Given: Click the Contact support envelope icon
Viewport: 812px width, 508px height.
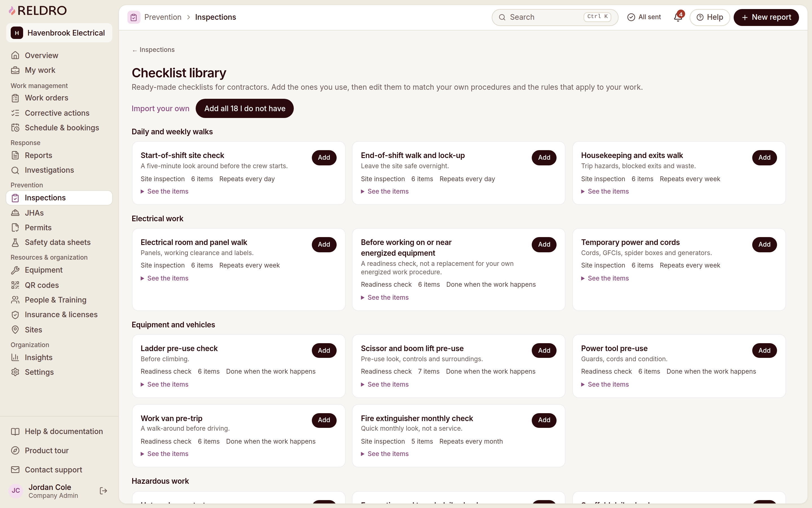Looking at the screenshot, I should pyautogui.click(x=15, y=470).
